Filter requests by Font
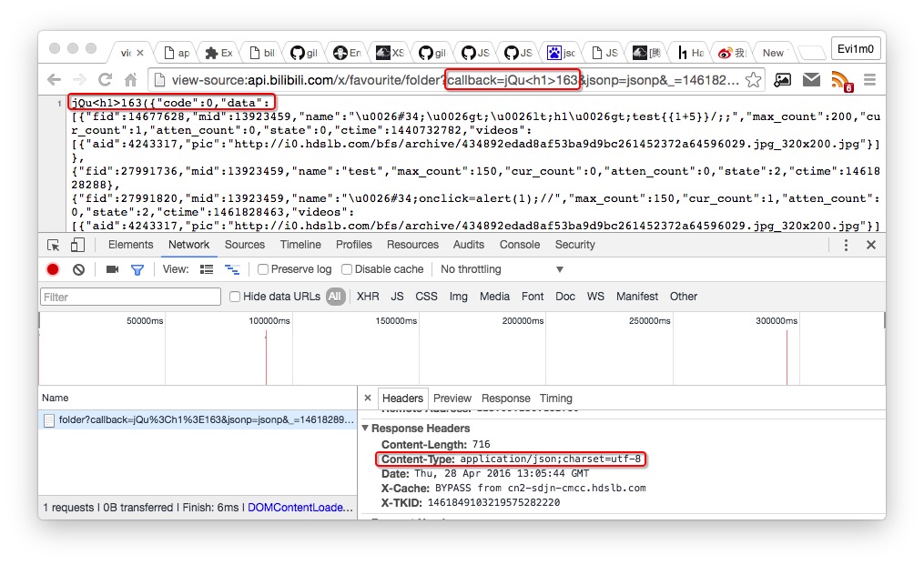 point(533,297)
